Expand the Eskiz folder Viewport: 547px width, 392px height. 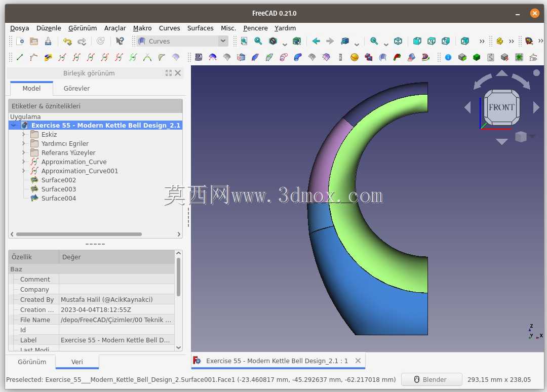click(x=23, y=134)
